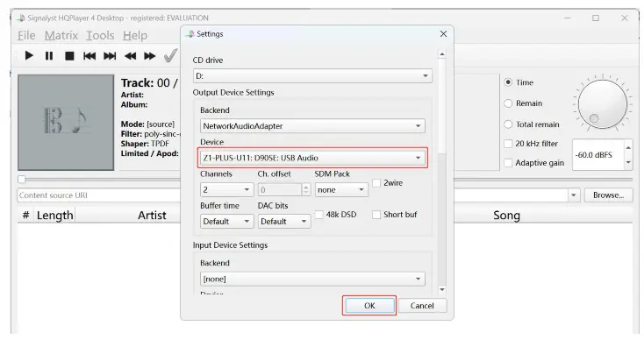The width and height of the screenshot is (644, 340).
Task: Click the Browse... button
Action: [x=608, y=195]
